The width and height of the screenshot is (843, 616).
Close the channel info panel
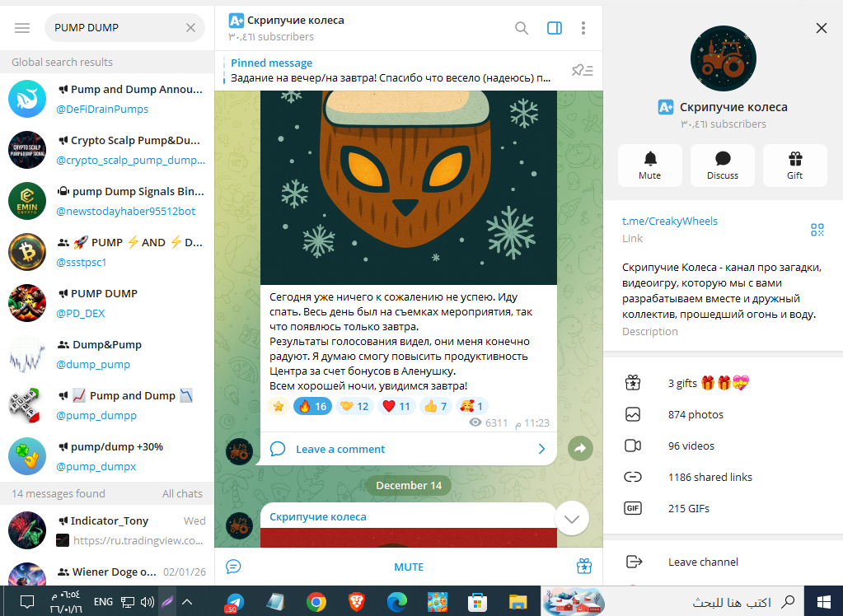pyautogui.click(x=822, y=28)
